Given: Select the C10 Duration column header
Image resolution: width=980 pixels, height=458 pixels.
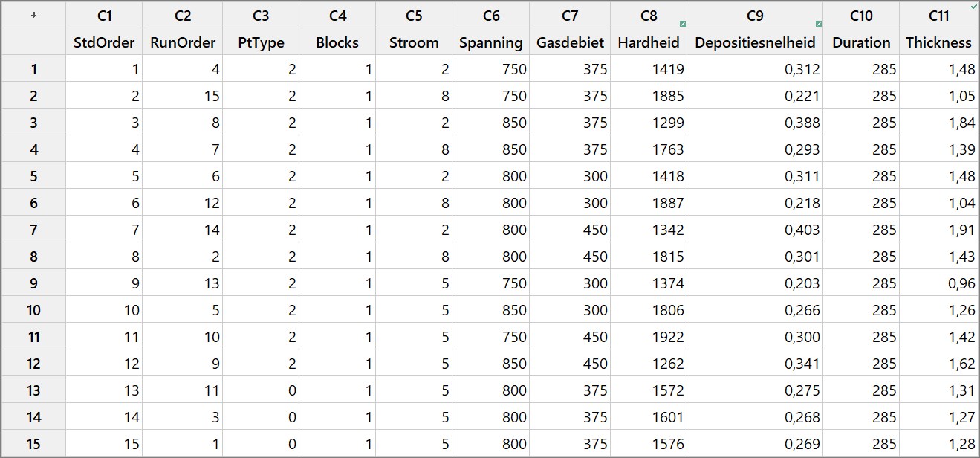Looking at the screenshot, I should [x=861, y=15].
